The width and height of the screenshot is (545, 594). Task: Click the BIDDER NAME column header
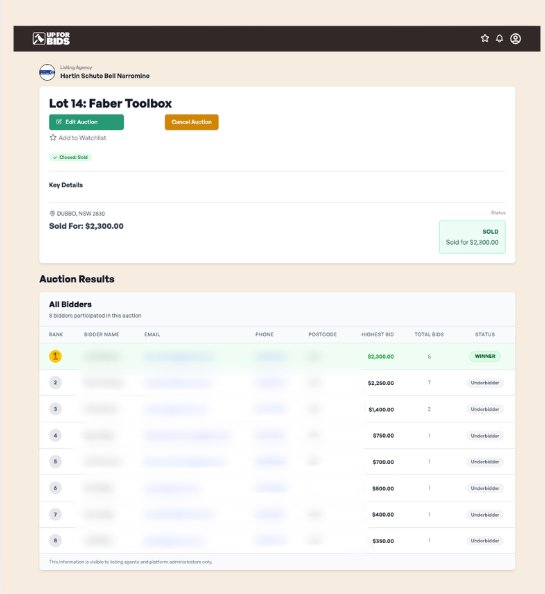[x=102, y=335]
